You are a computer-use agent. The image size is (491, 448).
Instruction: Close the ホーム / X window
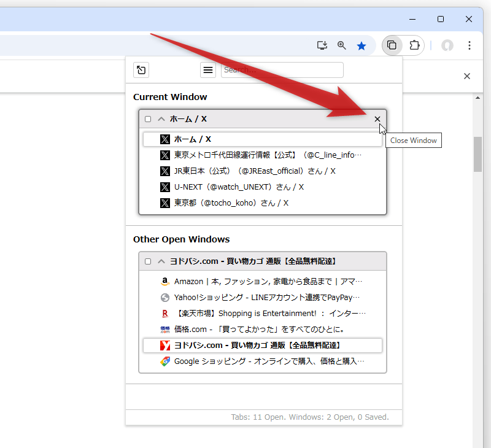click(x=377, y=119)
